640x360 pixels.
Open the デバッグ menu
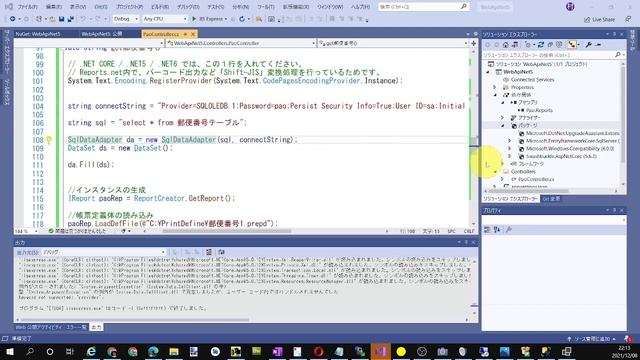[188, 7]
